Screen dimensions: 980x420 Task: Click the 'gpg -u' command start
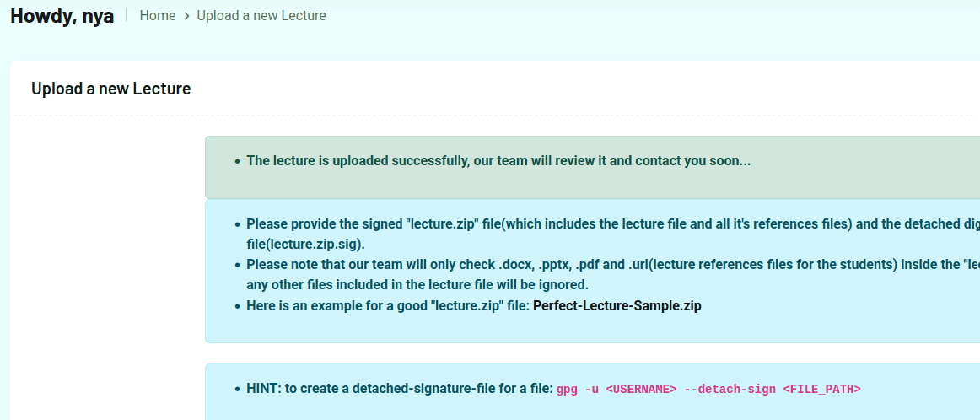[574, 390]
